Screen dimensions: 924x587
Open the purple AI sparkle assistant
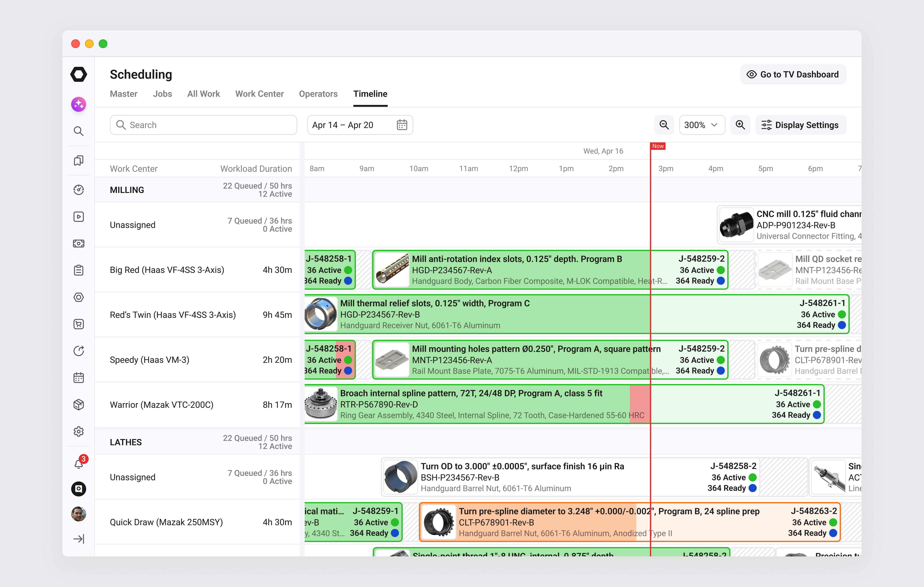[79, 104]
